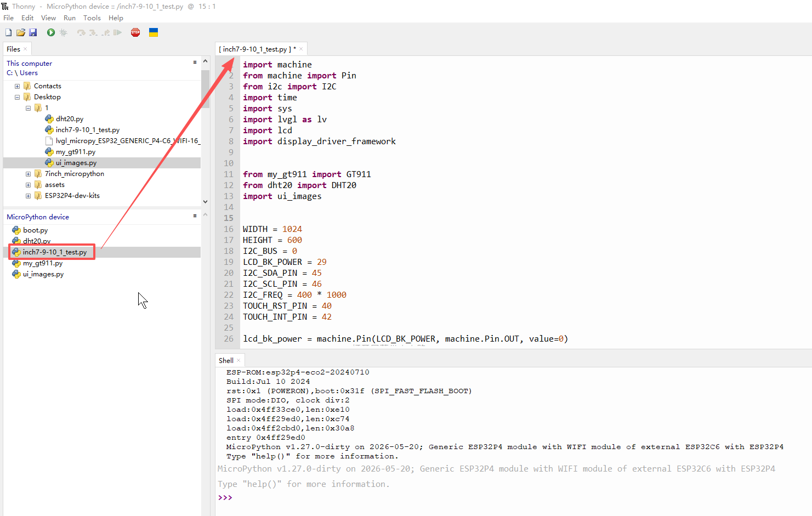This screenshot has height=516, width=812.
Task: Click scroll-down arrow of the local files list
Action: tap(205, 202)
